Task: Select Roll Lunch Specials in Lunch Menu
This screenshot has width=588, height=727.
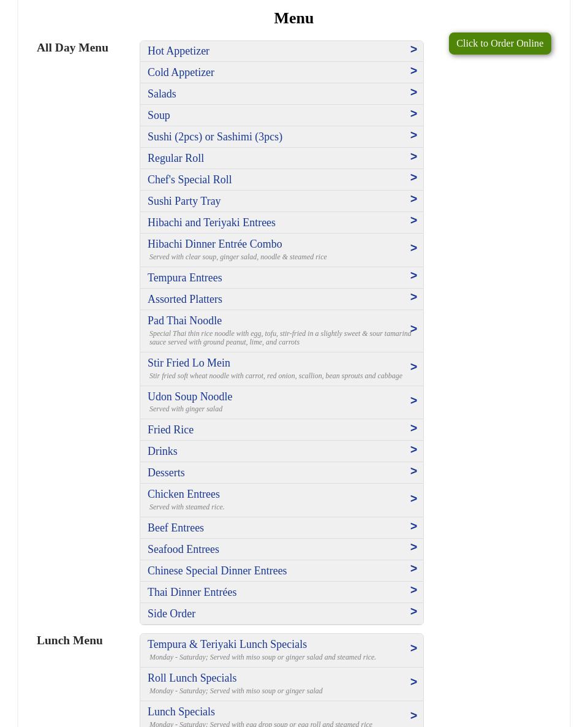Action: point(192,678)
